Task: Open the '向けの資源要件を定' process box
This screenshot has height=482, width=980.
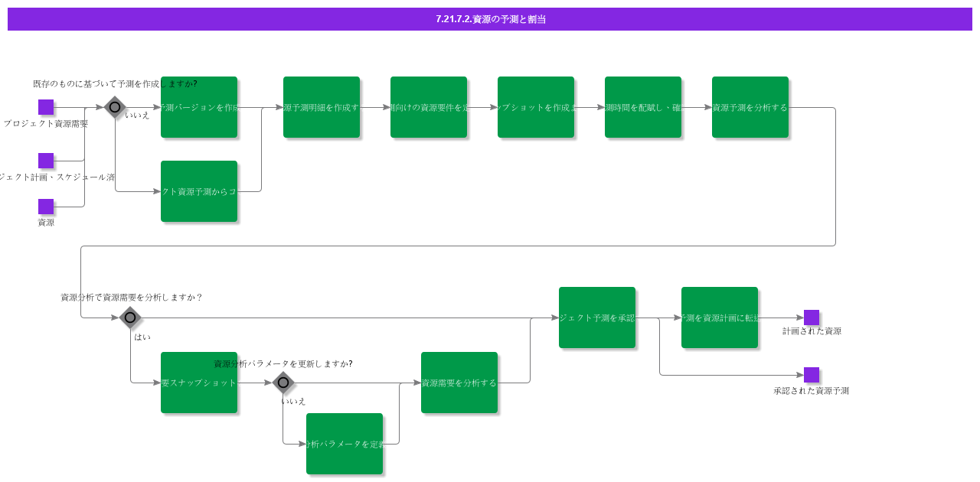Action: [x=429, y=107]
